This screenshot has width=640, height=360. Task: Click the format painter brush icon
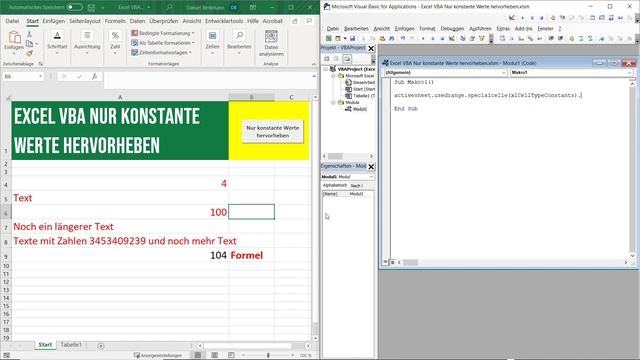[x=29, y=53]
